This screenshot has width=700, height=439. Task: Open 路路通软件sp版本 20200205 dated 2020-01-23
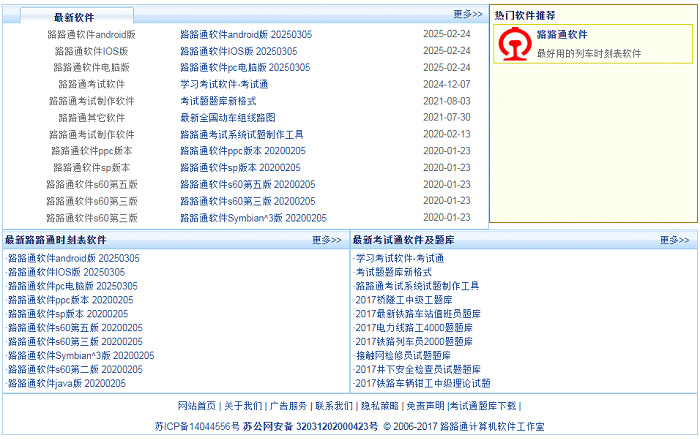click(240, 168)
